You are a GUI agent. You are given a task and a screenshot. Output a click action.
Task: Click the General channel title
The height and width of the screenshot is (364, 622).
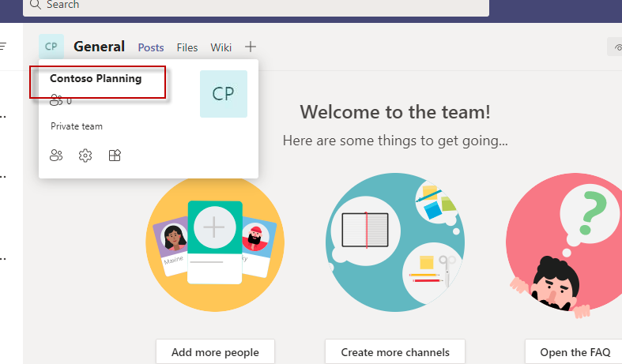click(x=99, y=47)
